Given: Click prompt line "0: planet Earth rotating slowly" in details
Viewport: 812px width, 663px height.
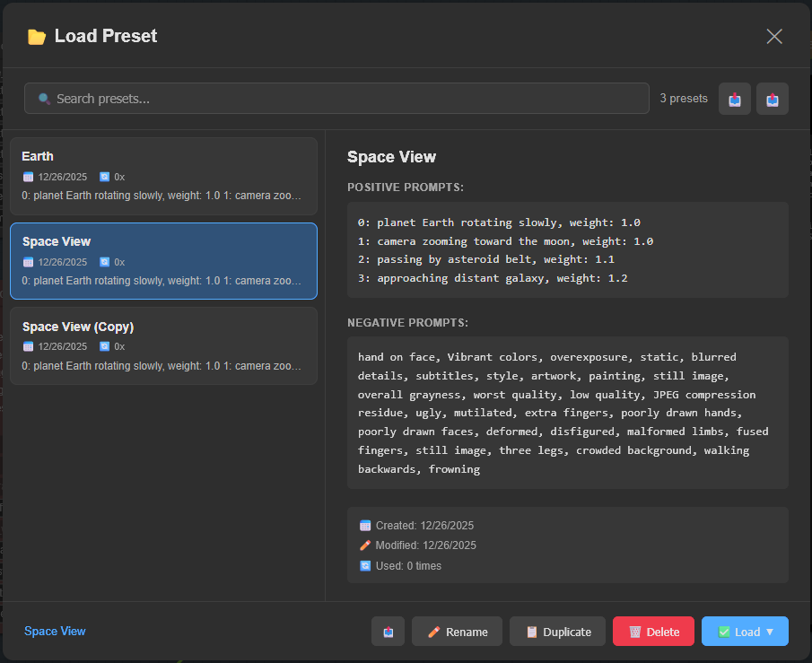Looking at the screenshot, I should (x=499, y=222).
